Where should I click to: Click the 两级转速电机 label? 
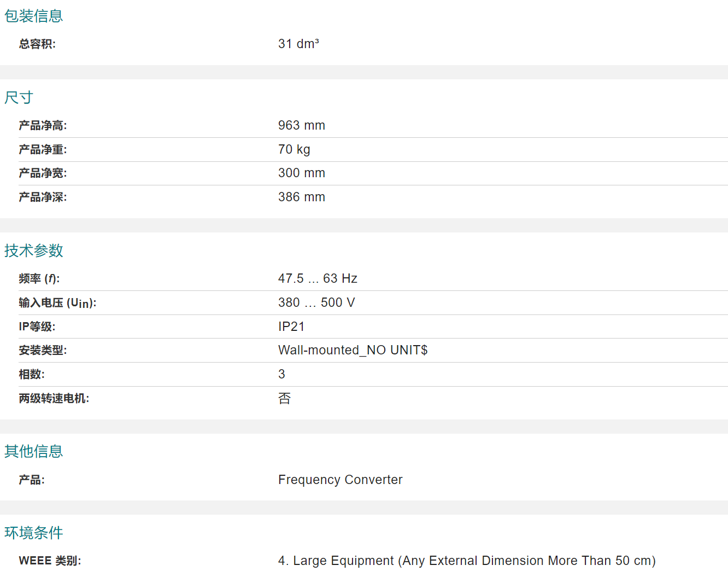(54, 398)
